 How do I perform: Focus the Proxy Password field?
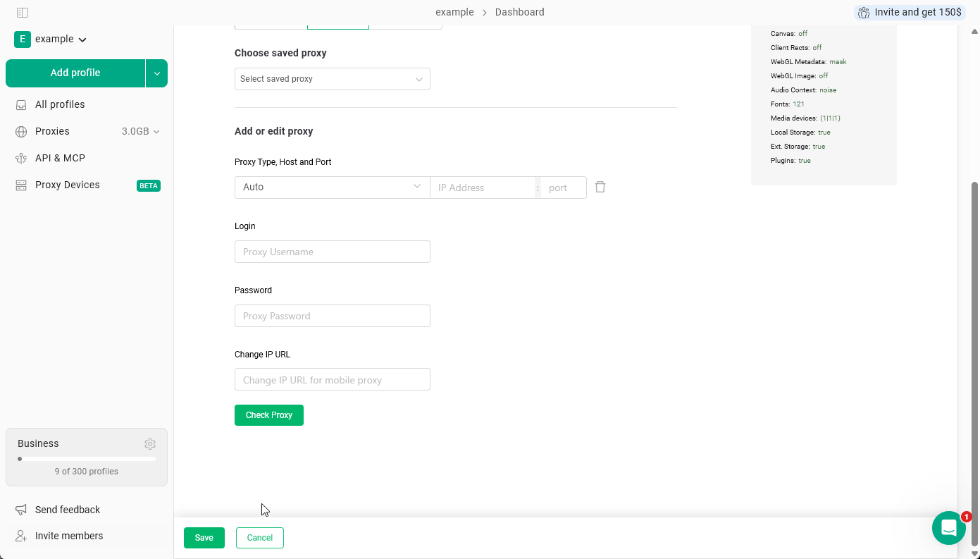point(333,316)
